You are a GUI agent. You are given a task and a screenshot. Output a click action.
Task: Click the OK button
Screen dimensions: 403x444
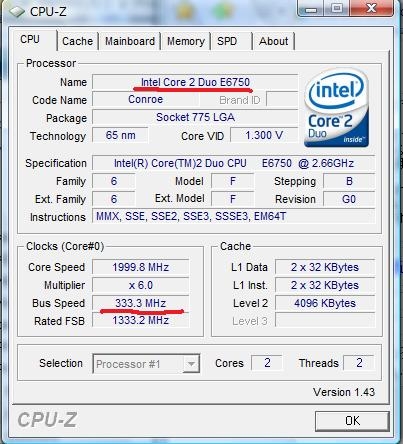point(352,421)
